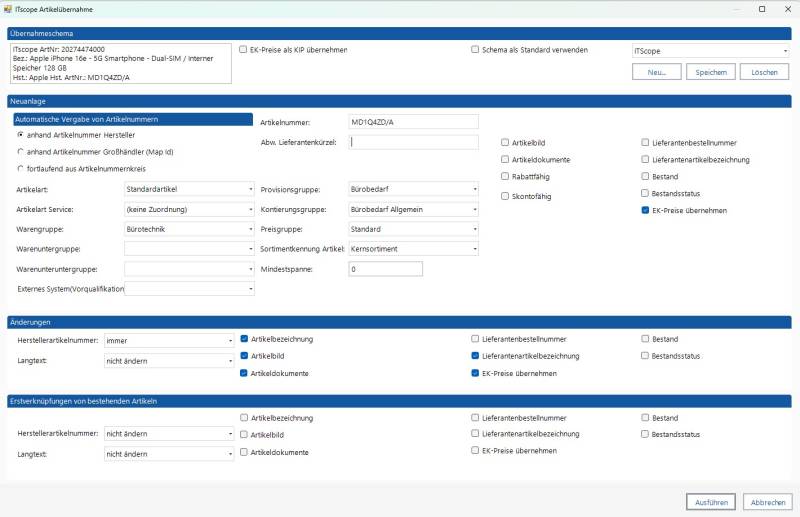
Task: Click the Löschen button
Action: pyautogui.click(x=765, y=72)
